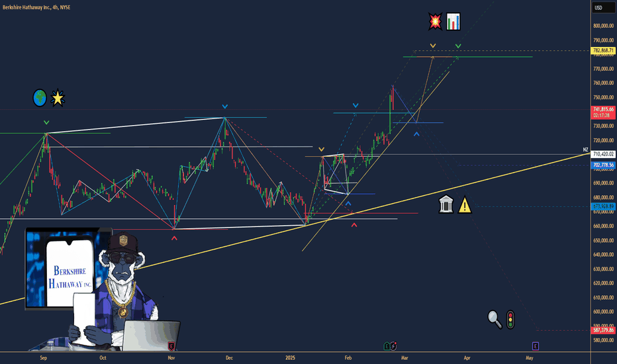This screenshot has height=364, width=617.
Task: Click Nov on the time axis
Action: click(171, 357)
